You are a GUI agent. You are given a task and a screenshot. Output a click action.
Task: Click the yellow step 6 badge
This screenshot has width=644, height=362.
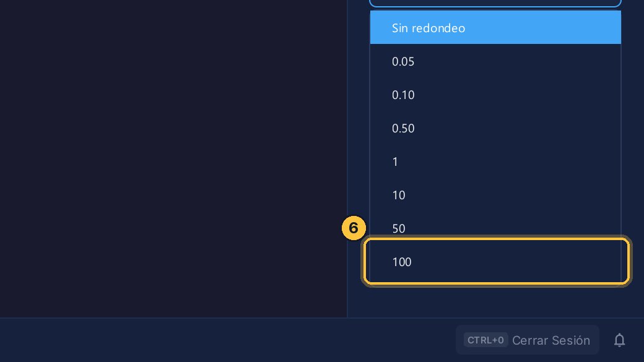point(354,228)
